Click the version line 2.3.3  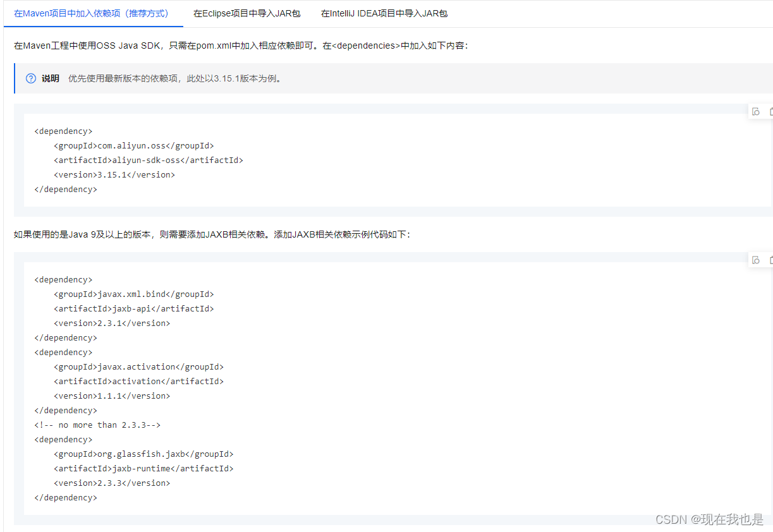click(x=112, y=483)
